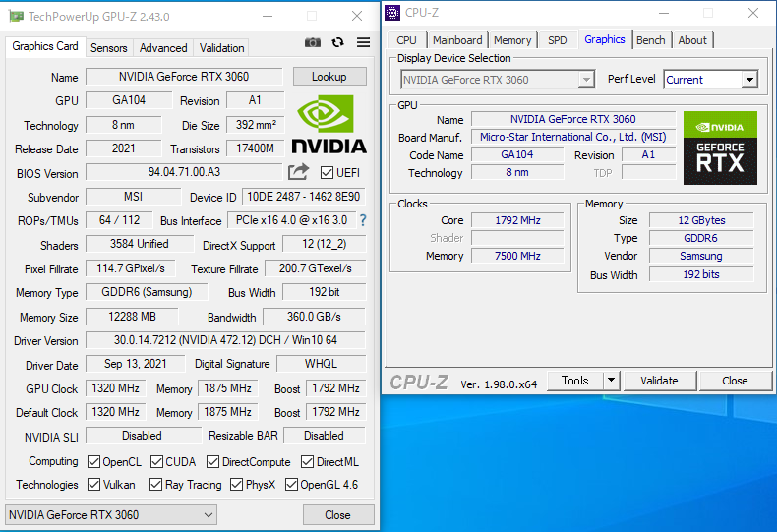Select the Graphics Card tab

tap(45, 46)
